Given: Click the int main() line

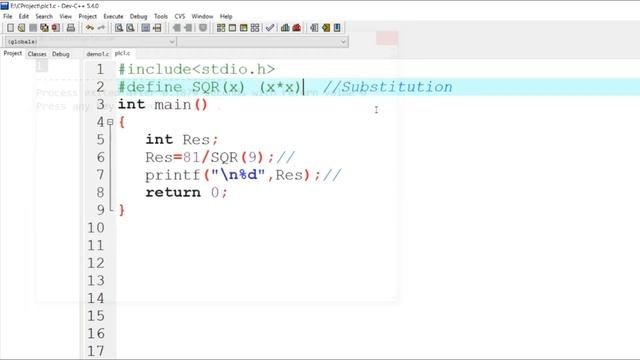Looking at the screenshot, I should click(x=162, y=104).
